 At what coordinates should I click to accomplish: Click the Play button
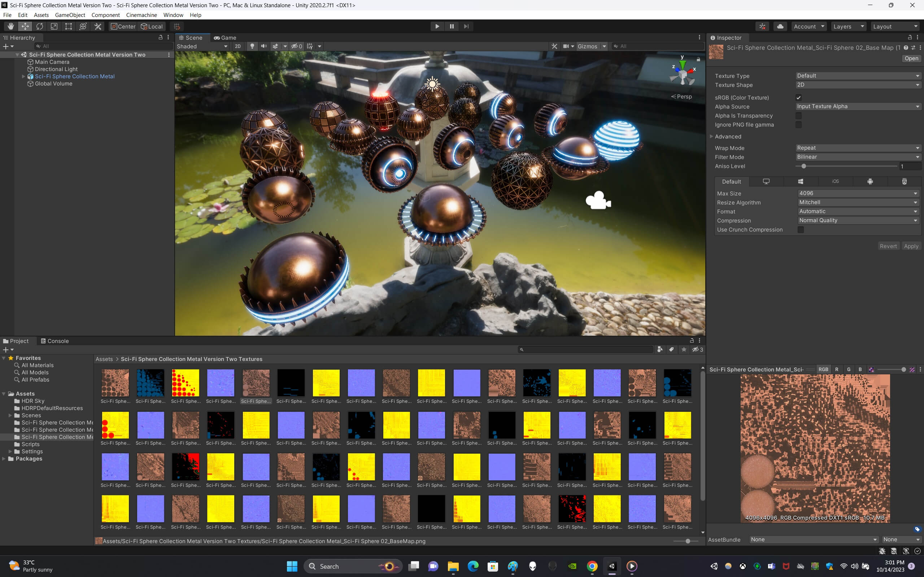pos(437,26)
